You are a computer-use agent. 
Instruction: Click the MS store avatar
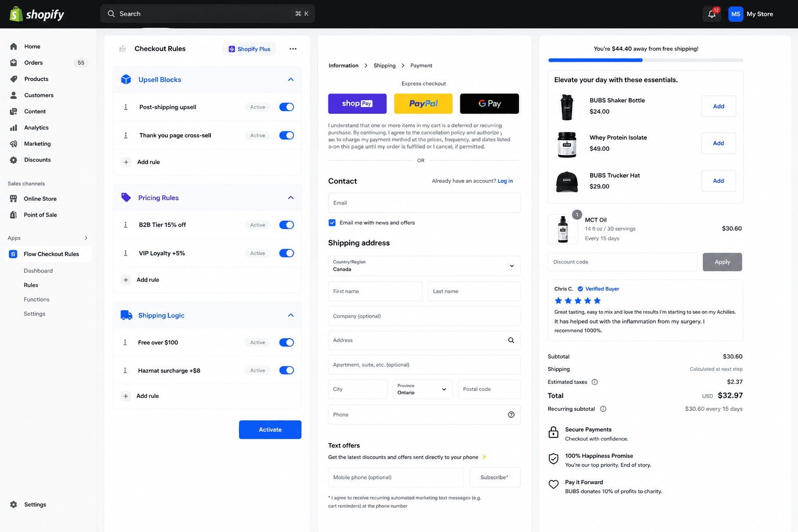736,14
